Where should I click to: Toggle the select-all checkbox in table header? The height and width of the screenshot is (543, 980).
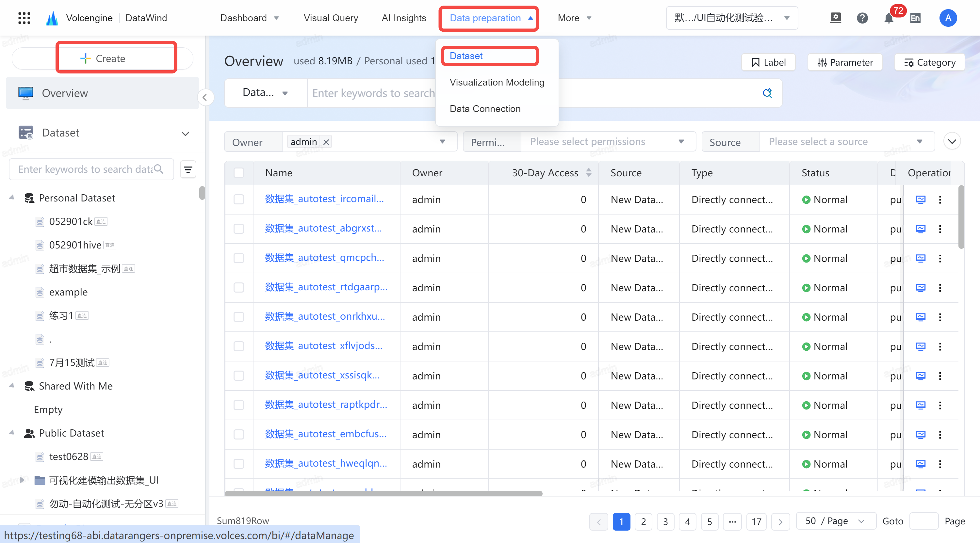[238, 173]
